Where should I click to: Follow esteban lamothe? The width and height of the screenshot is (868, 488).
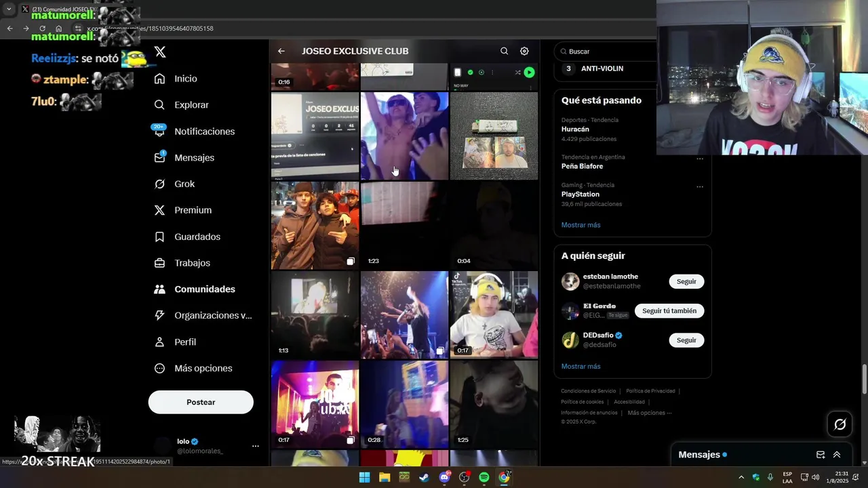[x=686, y=281]
